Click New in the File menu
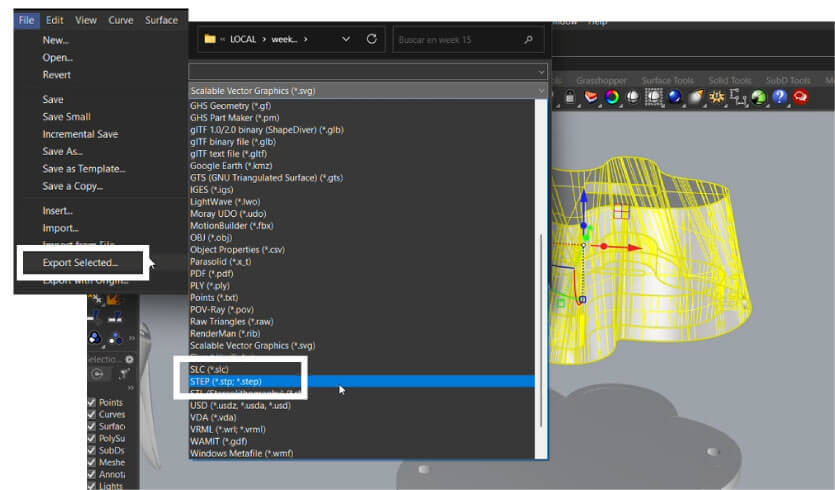 point(56,40)
